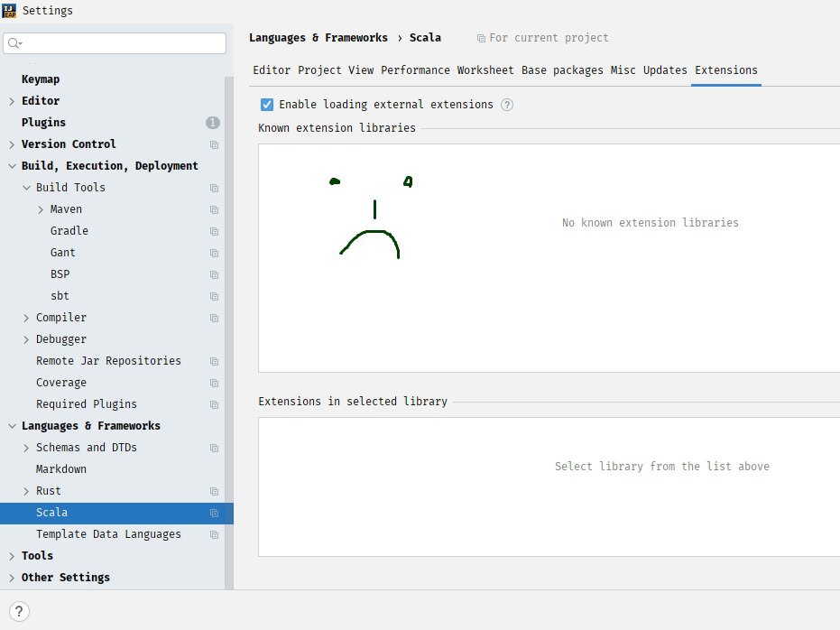
Task: Click the settings search input field
Action: [115, 43]
